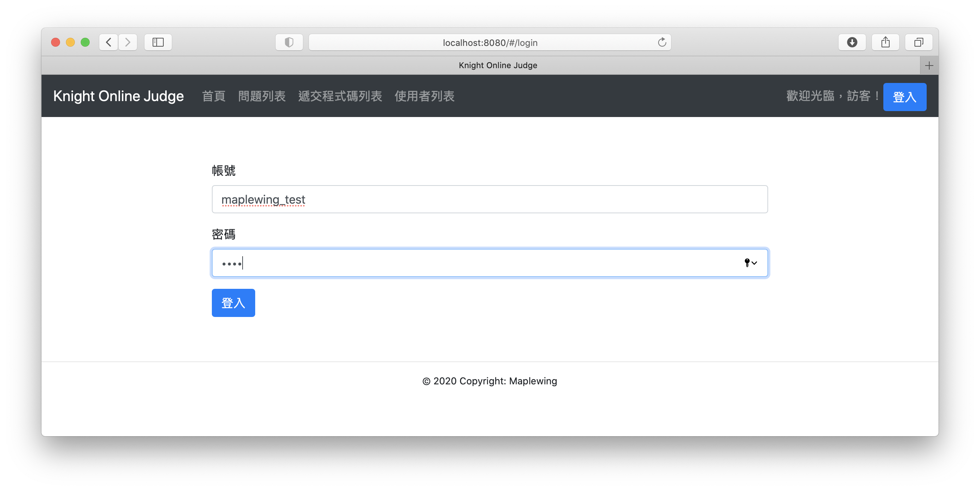Screen dimensions: 980x491
Task: Focus the 密碼 password field
Action: click(x=490, y=263)
